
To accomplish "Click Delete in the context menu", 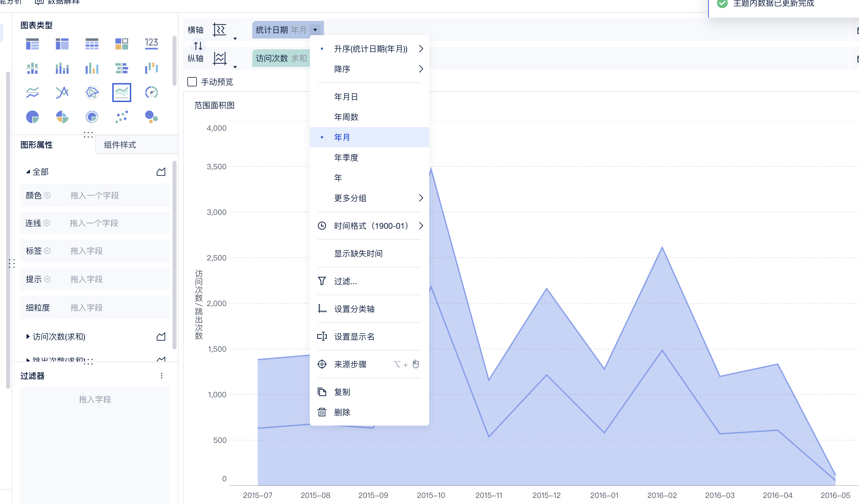I will tap(342, 412).
